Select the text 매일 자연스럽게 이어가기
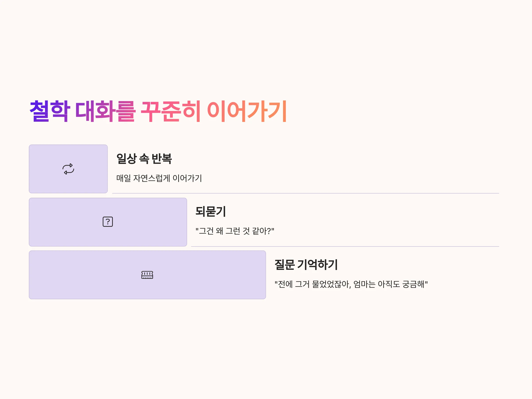 coord(159,178)
